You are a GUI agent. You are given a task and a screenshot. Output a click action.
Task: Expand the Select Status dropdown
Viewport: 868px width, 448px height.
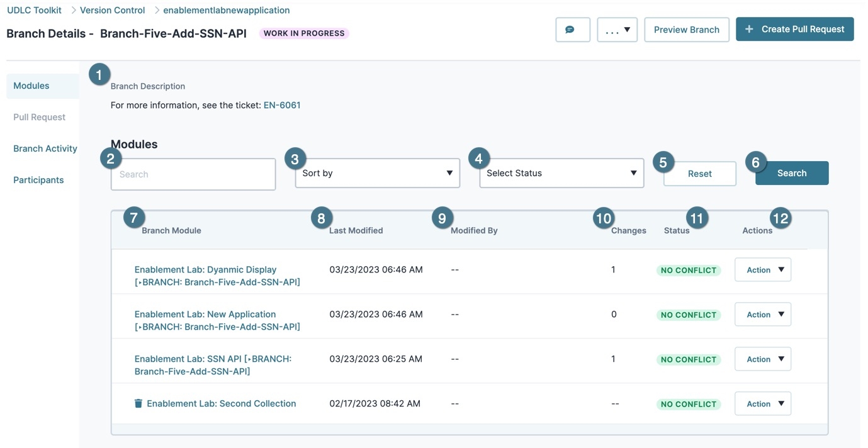click(561, 173)
